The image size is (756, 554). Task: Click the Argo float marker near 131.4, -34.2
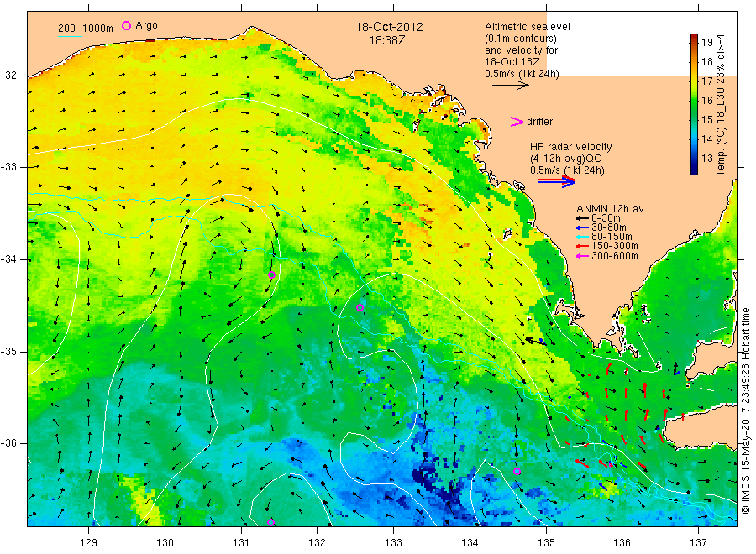click(x=271, y=275)
